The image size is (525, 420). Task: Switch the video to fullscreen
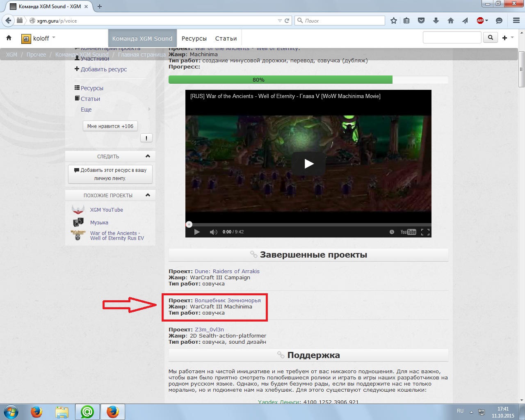[425, 232]
